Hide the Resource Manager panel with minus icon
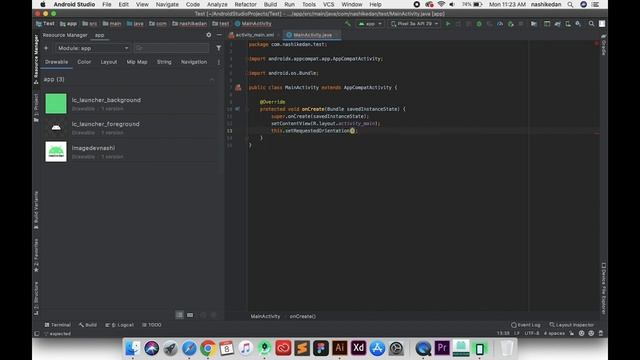 point(219,35)
